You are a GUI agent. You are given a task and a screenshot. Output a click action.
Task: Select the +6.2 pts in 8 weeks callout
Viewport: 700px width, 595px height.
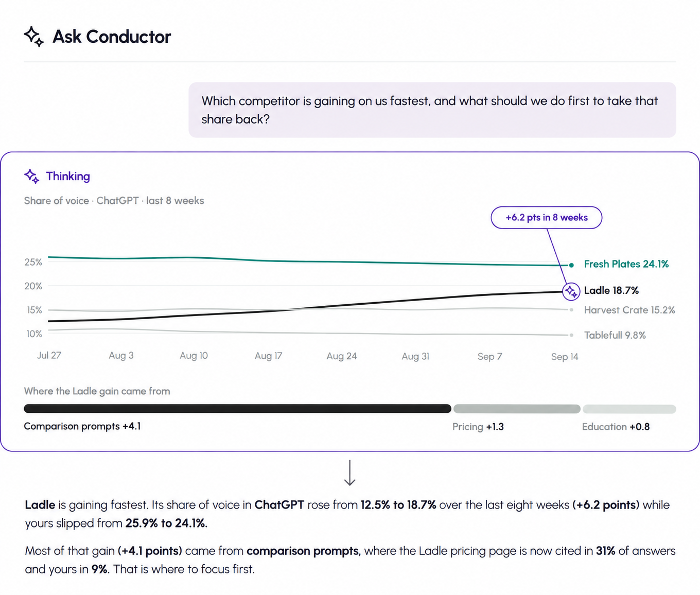click(x=547, y=218)
